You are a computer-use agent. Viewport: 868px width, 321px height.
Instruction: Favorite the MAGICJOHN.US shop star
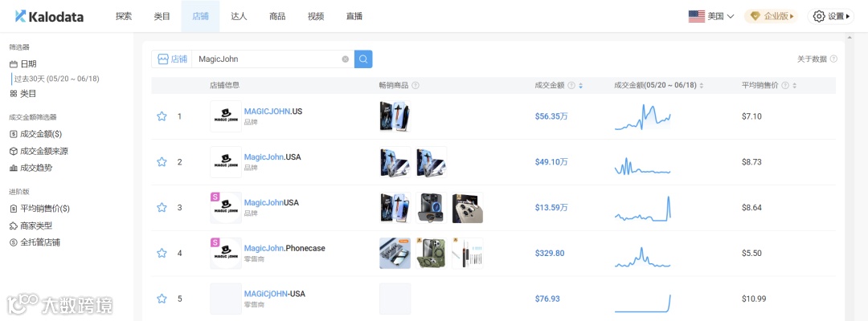point(162,116)
